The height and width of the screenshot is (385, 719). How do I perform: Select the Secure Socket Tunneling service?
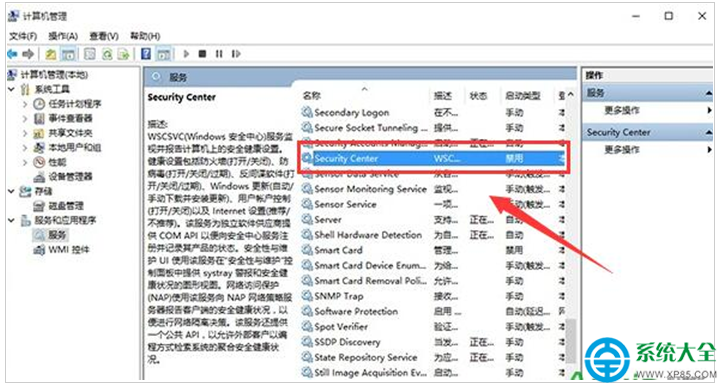pos(432,128)
